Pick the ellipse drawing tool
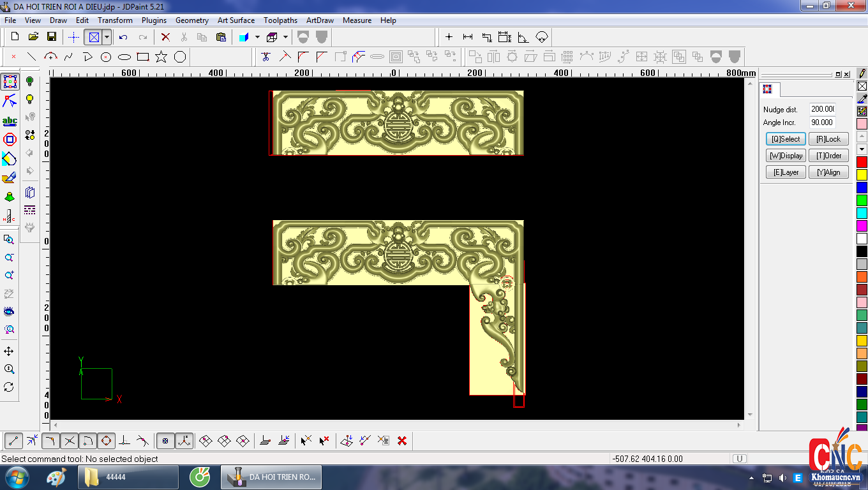868x490 pixels. pos(124,57)
